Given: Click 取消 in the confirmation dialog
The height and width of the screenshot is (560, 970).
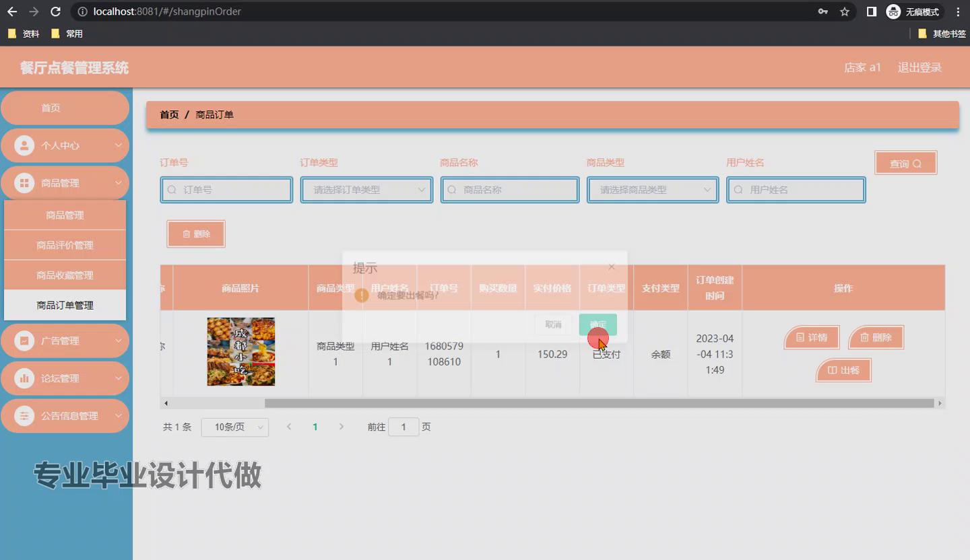Looking at the screenshot, I should 553,324.
